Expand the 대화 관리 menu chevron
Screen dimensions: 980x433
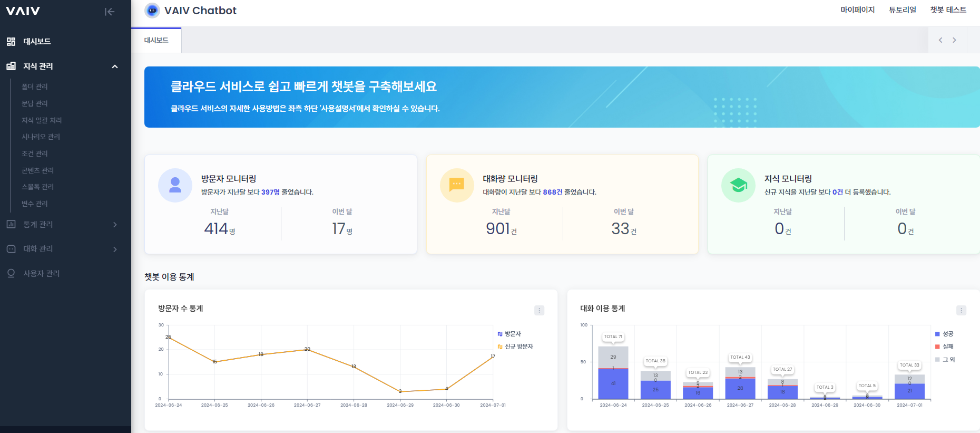pos(115,249)
